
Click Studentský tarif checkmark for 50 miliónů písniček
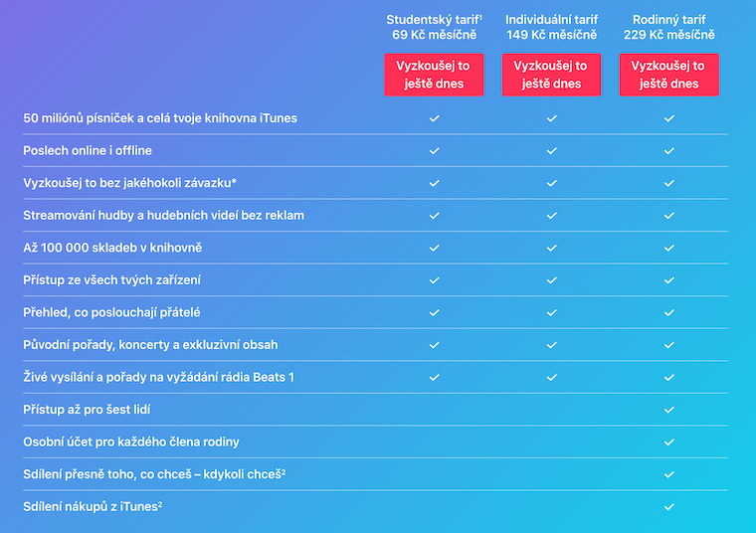click(434, 118)
